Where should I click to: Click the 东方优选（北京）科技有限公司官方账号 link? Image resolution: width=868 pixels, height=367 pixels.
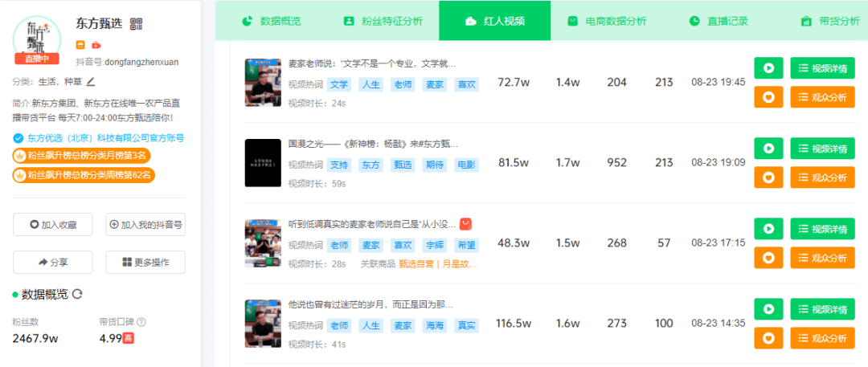pyautogui.click(x=106, y=138)
